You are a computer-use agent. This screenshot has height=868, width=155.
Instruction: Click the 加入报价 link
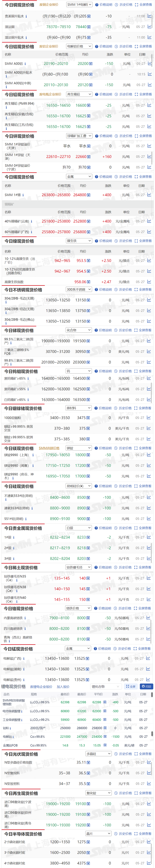coord(63,687)
